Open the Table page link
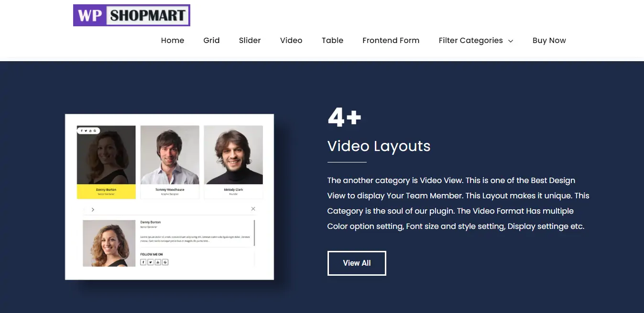Viewport: 644px width, 313px height. 332,41
